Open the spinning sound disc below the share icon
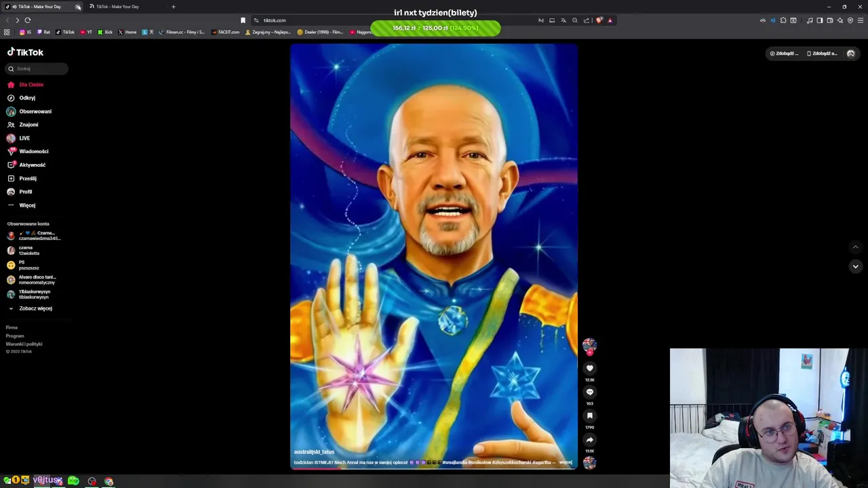Screen dimensions: 868x488 click(589, 463)
